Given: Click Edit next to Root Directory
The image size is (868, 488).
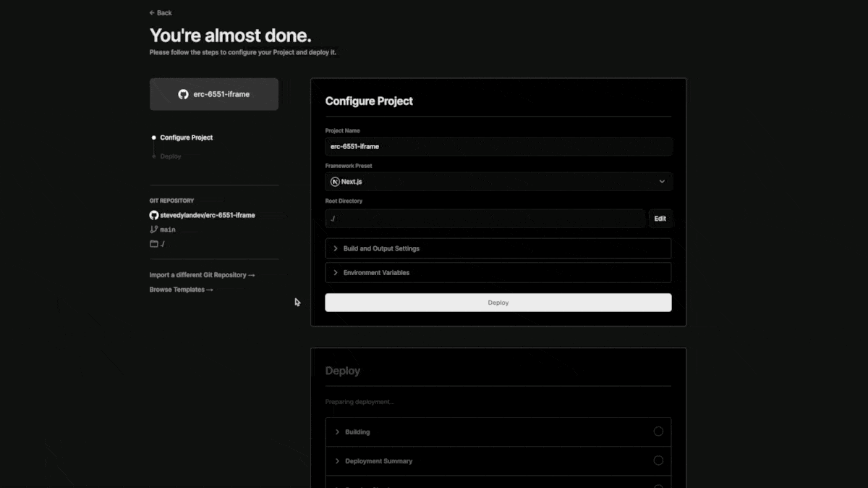Looking at the screenshot, I should click(660, 219).
